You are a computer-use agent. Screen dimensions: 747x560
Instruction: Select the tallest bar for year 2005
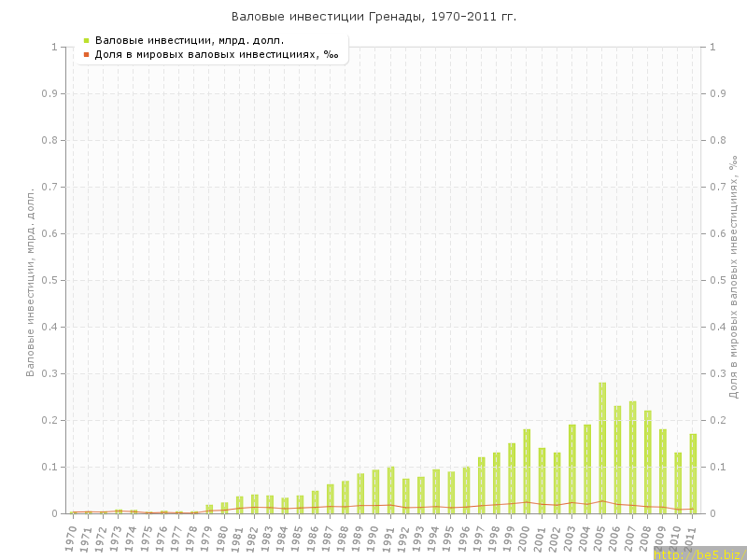[602, 448]
